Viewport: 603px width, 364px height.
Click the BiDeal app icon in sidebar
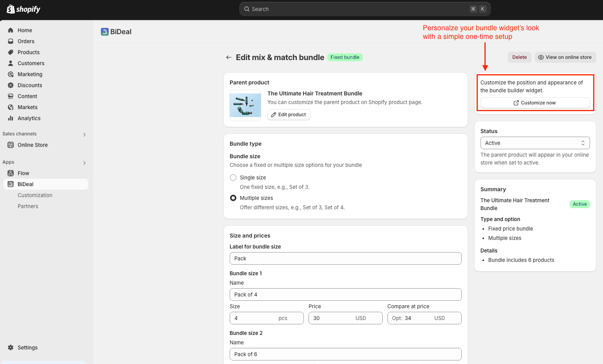click(11, 184)
